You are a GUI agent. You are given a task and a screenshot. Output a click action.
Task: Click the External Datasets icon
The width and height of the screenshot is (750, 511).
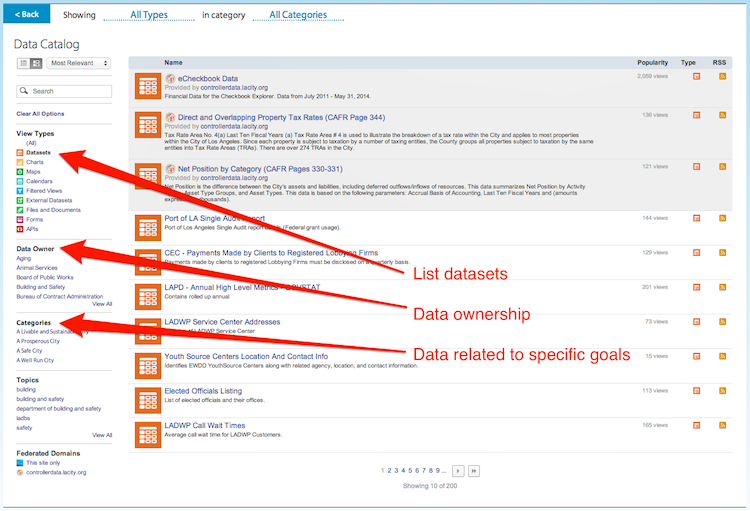click(20, 200)
